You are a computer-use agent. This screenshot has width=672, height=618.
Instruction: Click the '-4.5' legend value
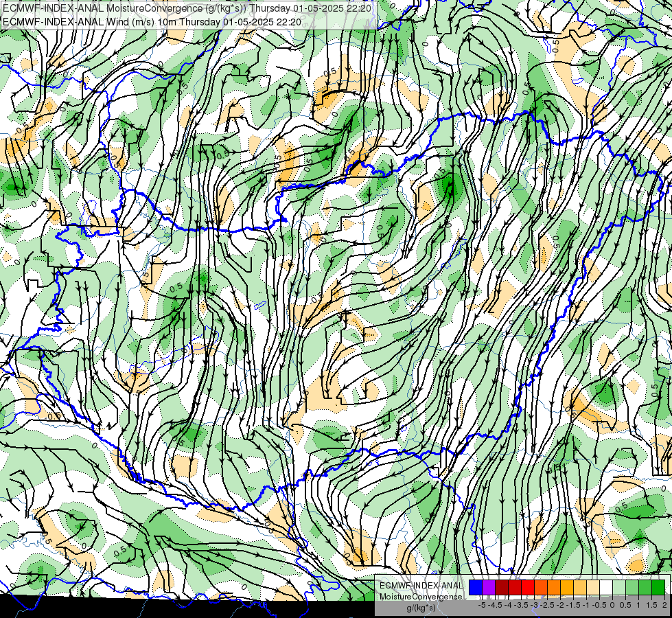pyautogui.click(x=495, y=605)
